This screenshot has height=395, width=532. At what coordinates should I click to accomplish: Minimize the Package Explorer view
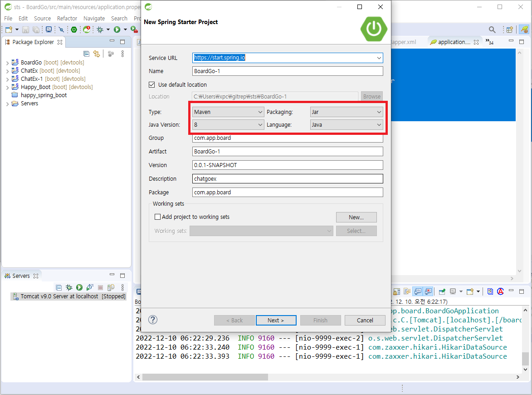click(112, 41)
